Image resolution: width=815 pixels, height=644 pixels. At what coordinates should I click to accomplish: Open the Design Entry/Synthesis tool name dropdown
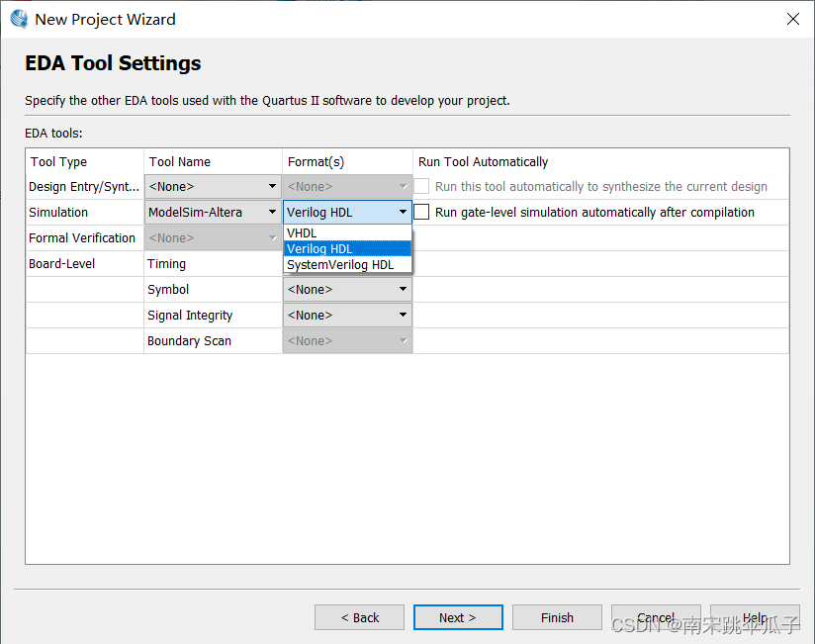click(x=213, y=187)
